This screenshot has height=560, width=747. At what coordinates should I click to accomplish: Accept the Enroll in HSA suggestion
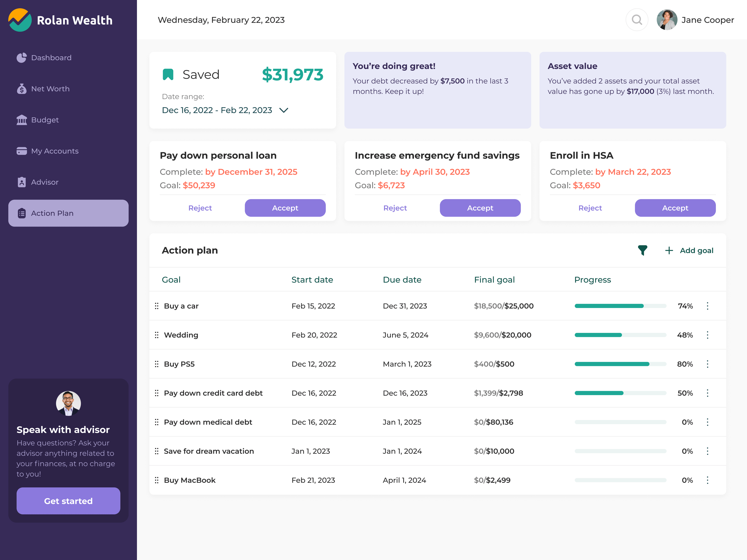675,208
